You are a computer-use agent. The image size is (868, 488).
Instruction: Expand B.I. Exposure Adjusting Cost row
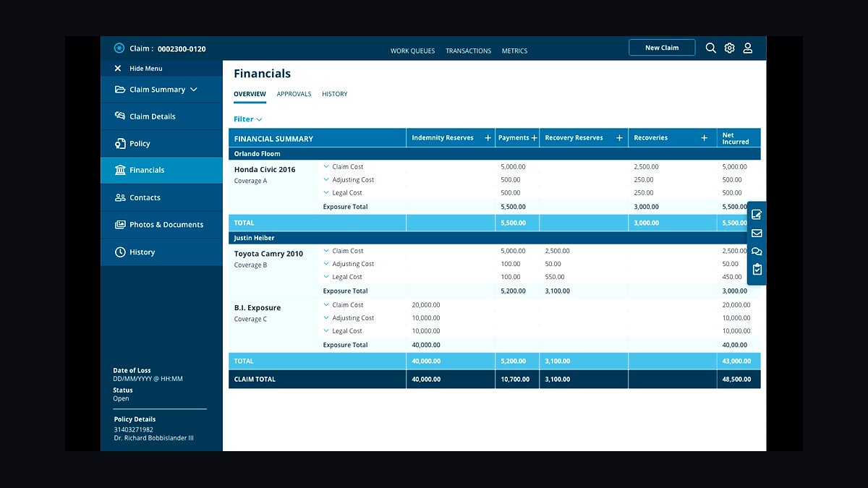click(326, 318)
